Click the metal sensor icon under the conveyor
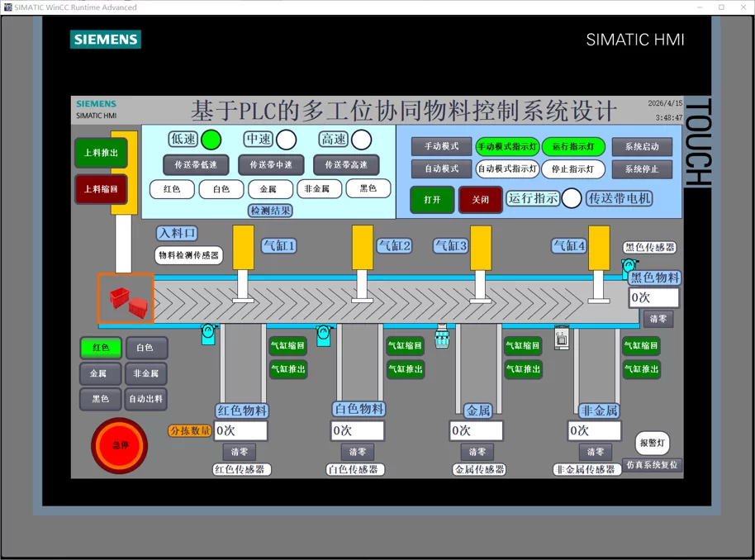Image resolution: width=755 pixels, height=560 pixels. pos(442,335)
